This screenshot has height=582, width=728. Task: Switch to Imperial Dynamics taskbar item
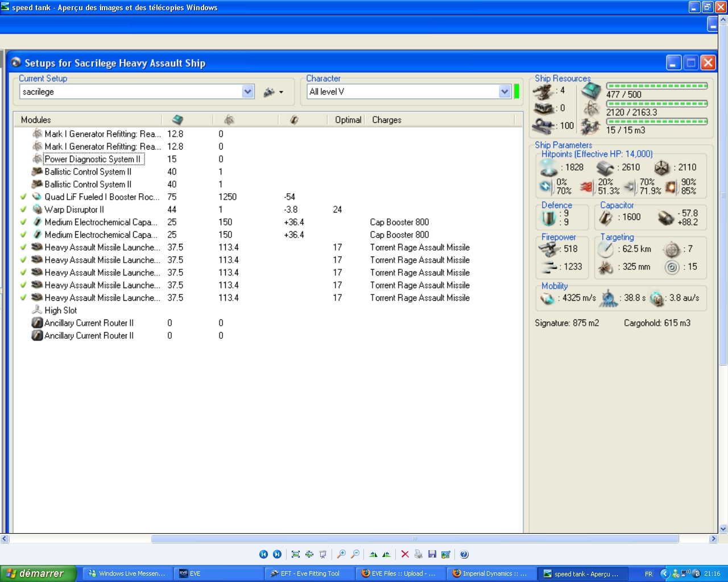point(491,573)
